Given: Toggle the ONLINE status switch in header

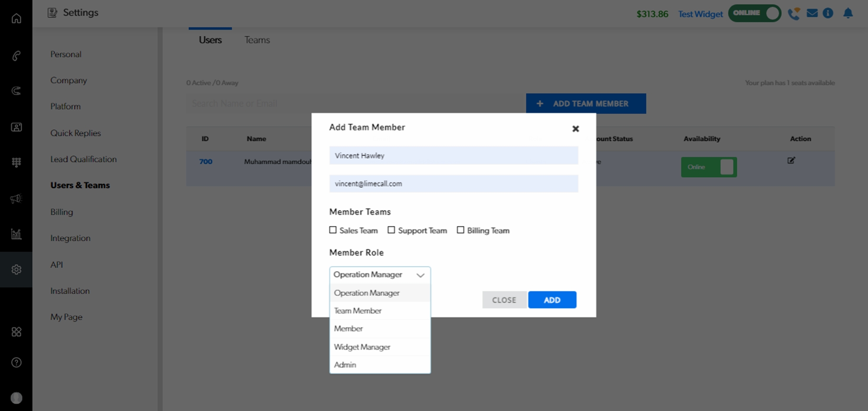Looking at the screenshot, I should (x=754, y=13).
